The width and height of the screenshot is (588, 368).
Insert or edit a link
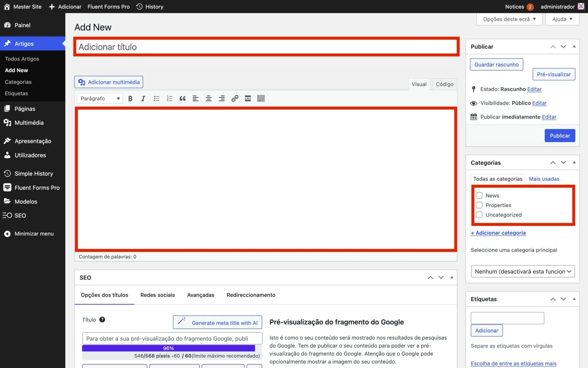pyautogui.click(x=235, y=98)
